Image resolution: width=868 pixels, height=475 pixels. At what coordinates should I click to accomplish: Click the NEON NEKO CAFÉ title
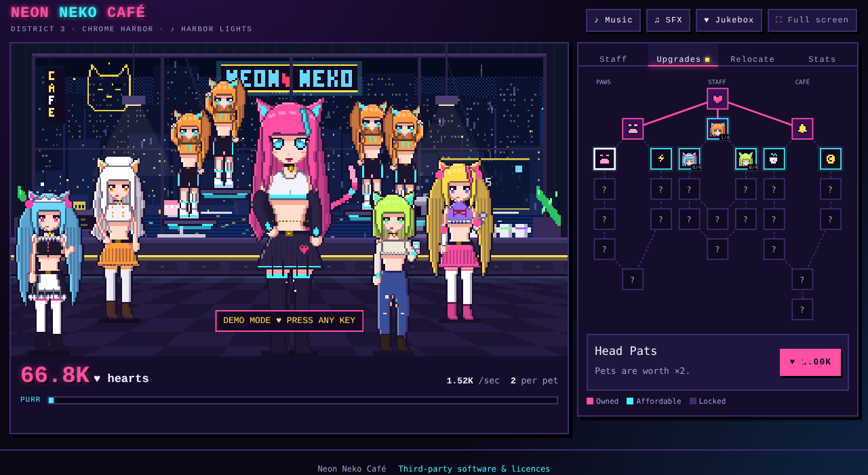coord(78,12)
